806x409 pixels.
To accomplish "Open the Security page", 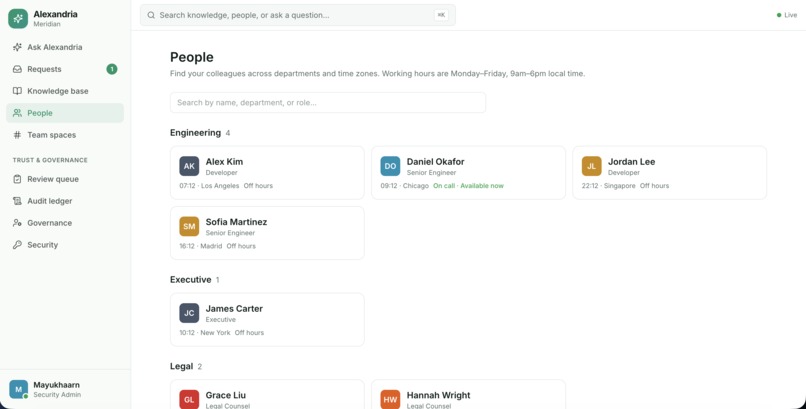I will click(x=65, y=245).
